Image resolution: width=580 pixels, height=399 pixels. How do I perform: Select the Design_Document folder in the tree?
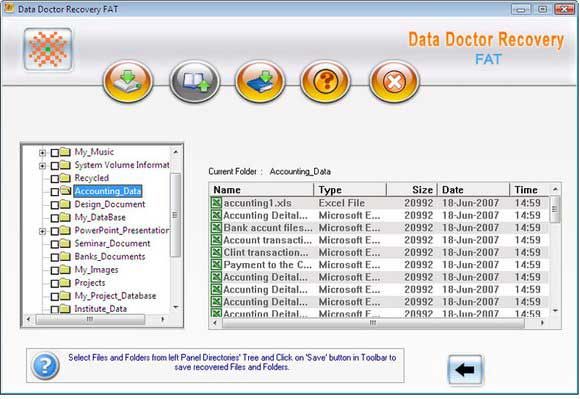[110, 204]
